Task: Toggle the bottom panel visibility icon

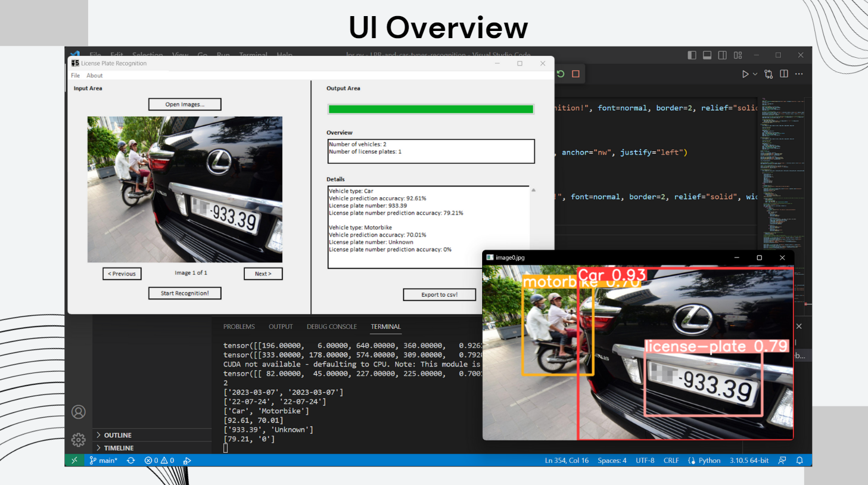Action: click(707, 55)
